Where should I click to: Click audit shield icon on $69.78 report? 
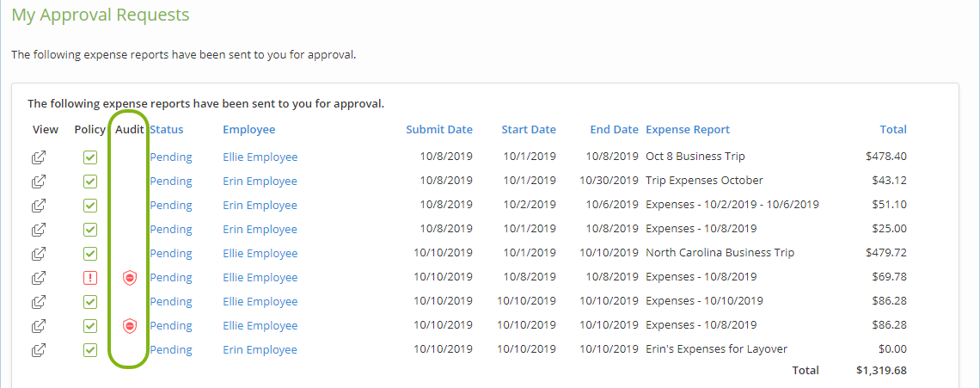[129, 277]
